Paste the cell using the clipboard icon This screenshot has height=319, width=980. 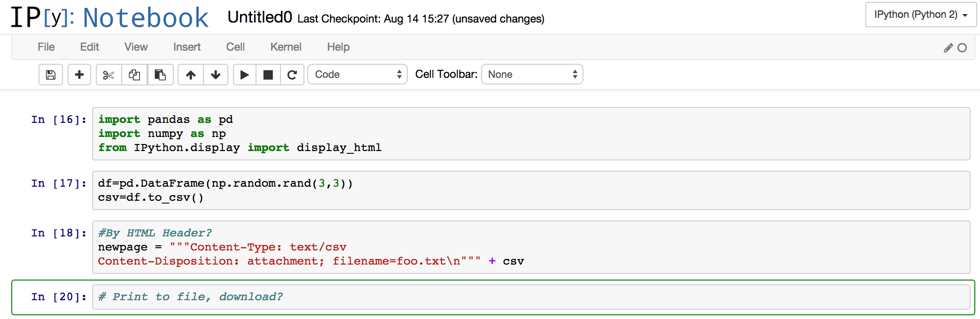(x=160, y=75)
